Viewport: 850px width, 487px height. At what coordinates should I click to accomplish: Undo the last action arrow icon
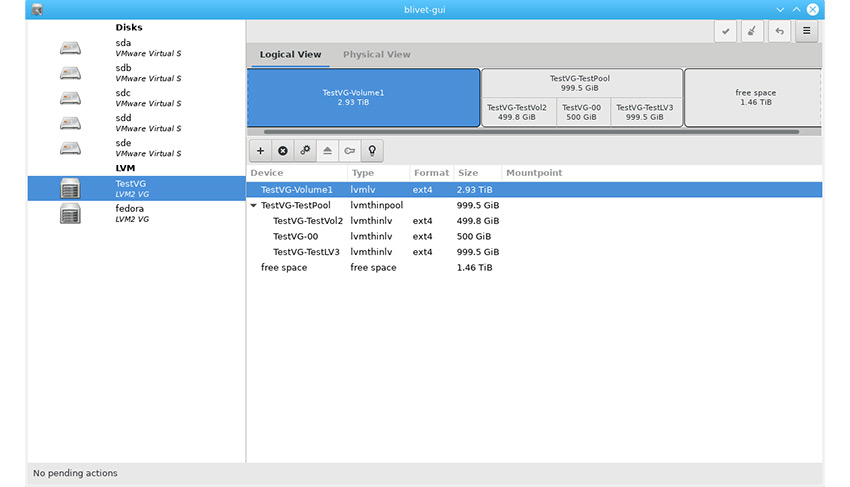[x=779, y=31]
